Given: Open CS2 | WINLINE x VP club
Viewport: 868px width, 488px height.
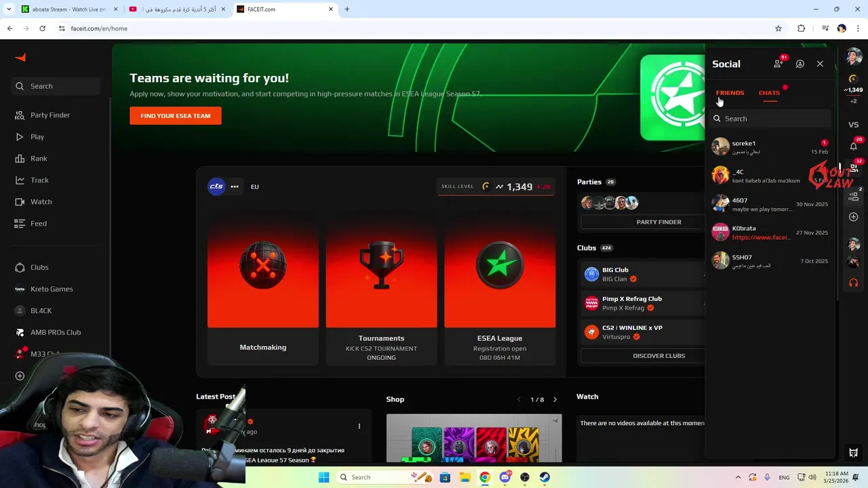Looking at the screenshot, I should [643, 332].
